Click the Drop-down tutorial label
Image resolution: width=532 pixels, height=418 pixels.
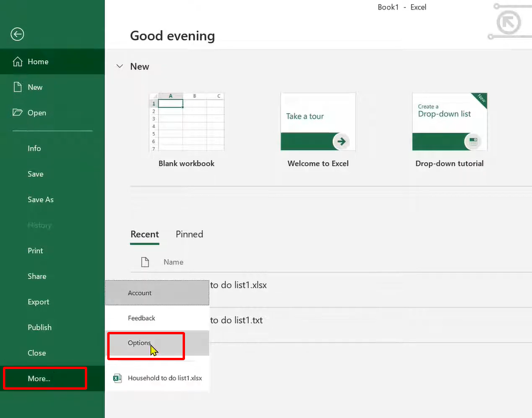450,163
